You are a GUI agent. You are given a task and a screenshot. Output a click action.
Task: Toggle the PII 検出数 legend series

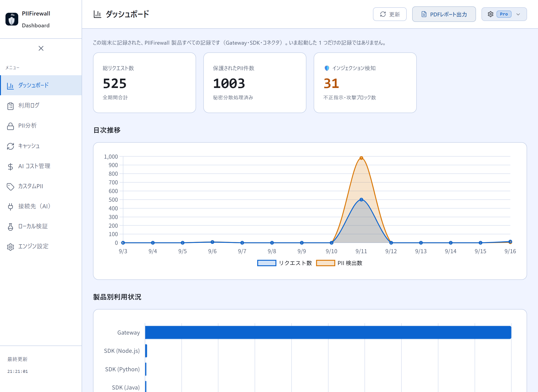(339, 263)
